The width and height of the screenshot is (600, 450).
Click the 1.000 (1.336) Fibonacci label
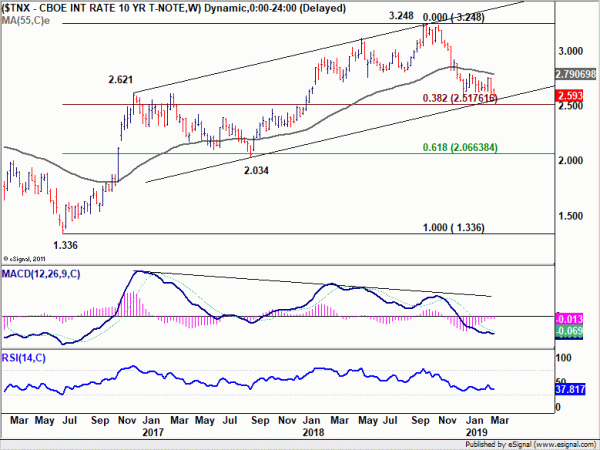pos(453,228)
